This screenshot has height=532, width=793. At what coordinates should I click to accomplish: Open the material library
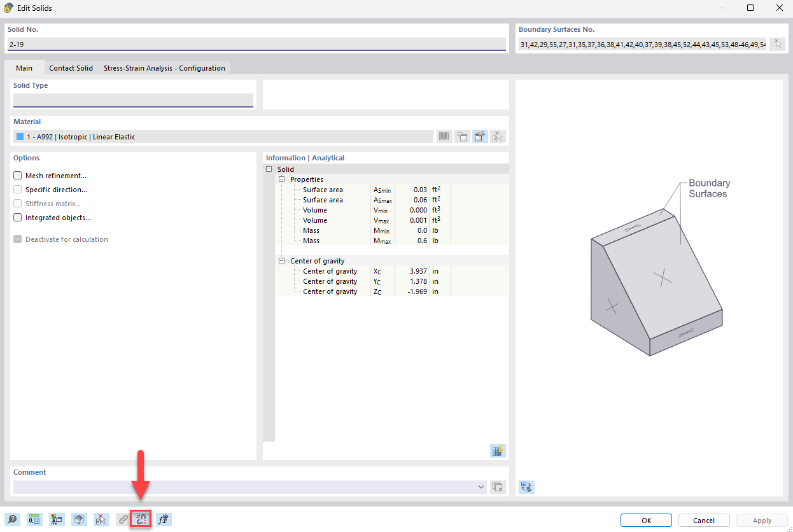pos(444,136)
